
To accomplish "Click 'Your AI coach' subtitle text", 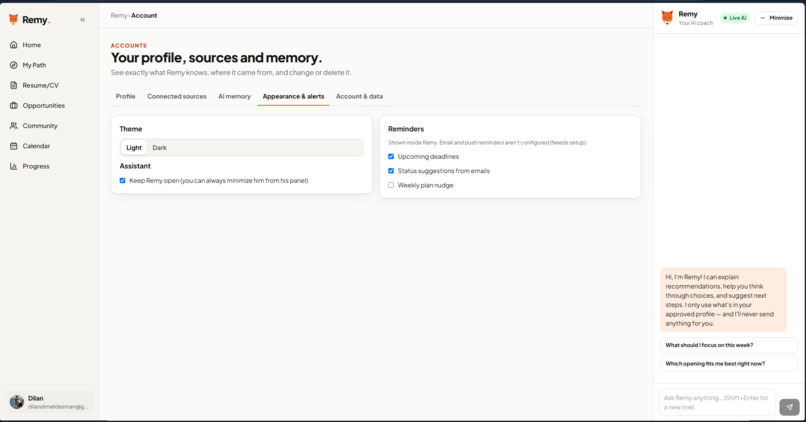I will point(695,23).
